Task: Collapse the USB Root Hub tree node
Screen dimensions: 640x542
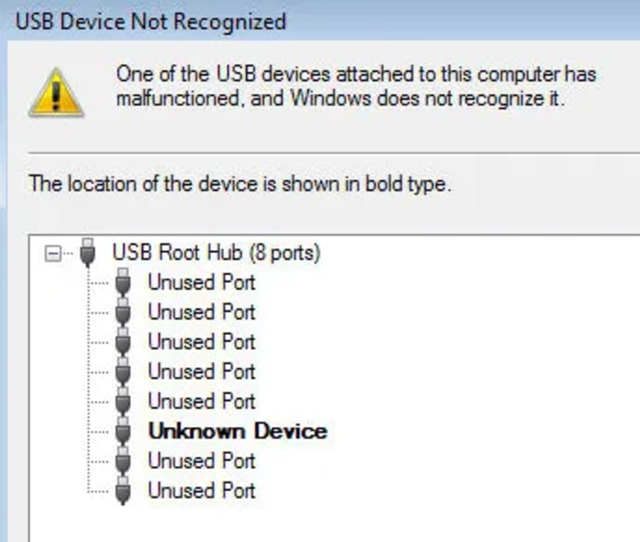Action: tap(53, 253)
